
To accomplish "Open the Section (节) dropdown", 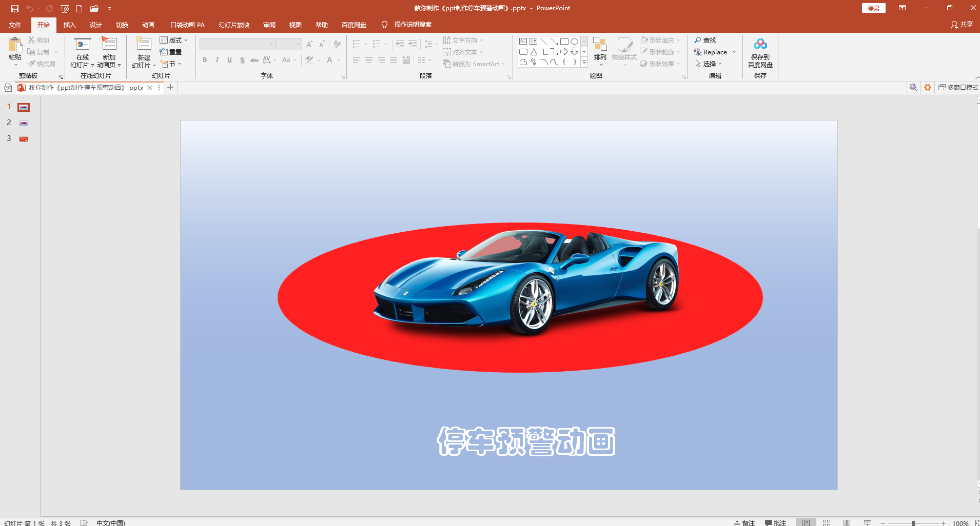I will click(171, 64).
